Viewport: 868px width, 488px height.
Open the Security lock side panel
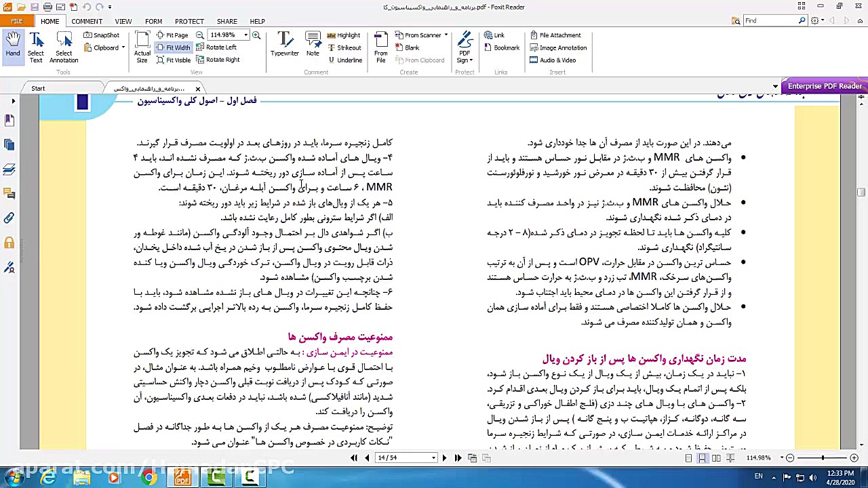(9, 243)
